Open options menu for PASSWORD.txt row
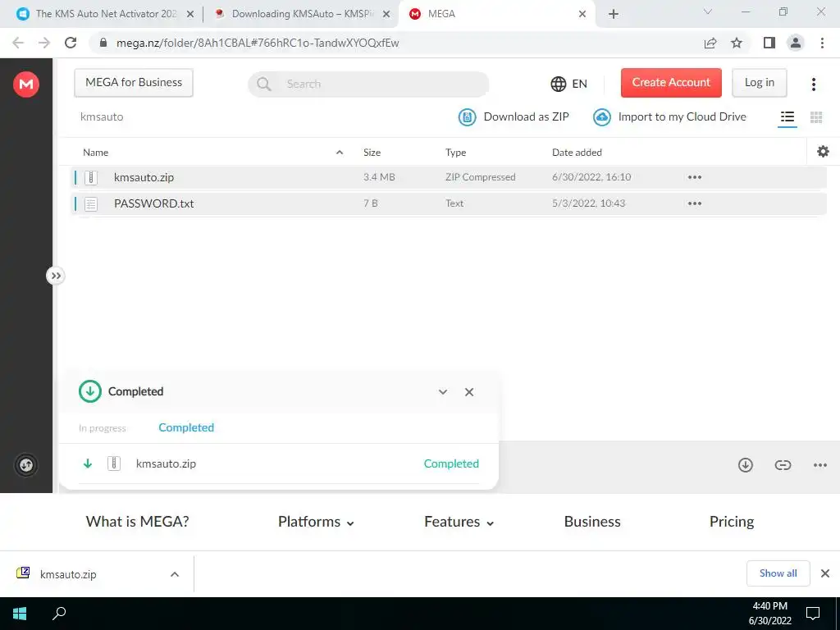The image size is (840, 630). tap(694, 203)
